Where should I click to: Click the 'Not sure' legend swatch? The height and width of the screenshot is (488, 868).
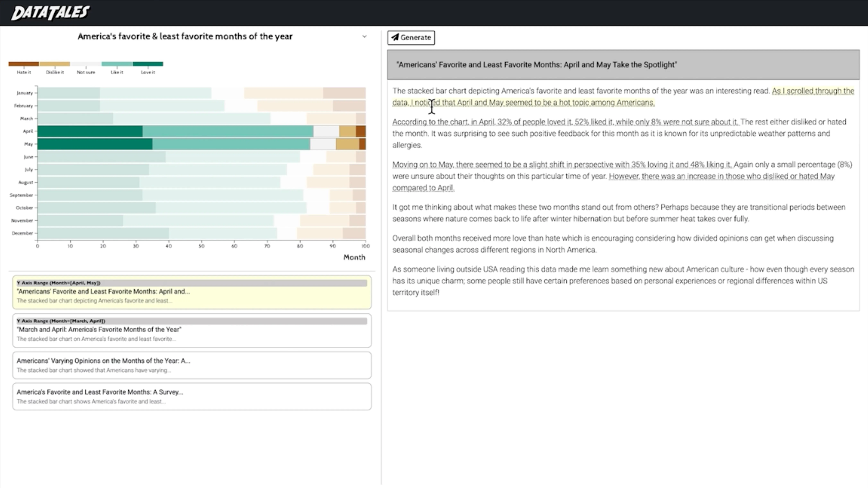coord(86,64)
